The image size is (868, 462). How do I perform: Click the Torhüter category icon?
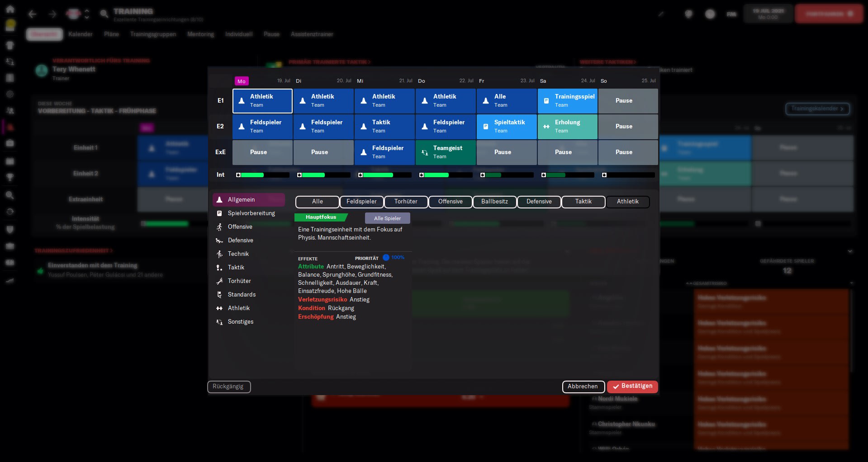tap(219, 281)
